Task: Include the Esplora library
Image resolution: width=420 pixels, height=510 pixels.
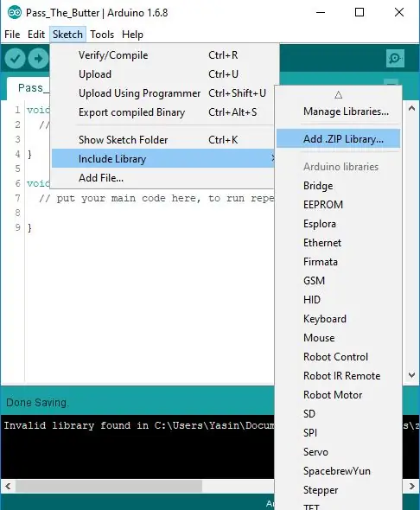Action: tap(338, 224)
